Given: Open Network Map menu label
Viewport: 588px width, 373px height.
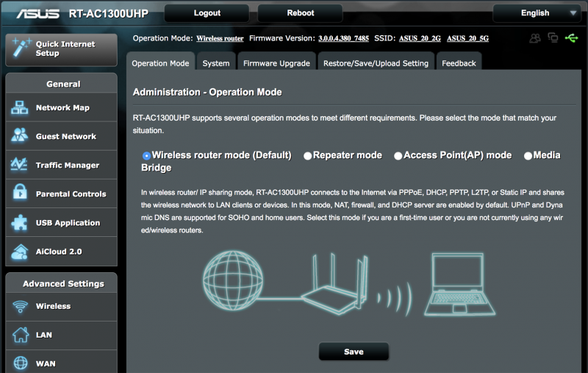Looking at the screenshot, I should click(x=62, y=107).
